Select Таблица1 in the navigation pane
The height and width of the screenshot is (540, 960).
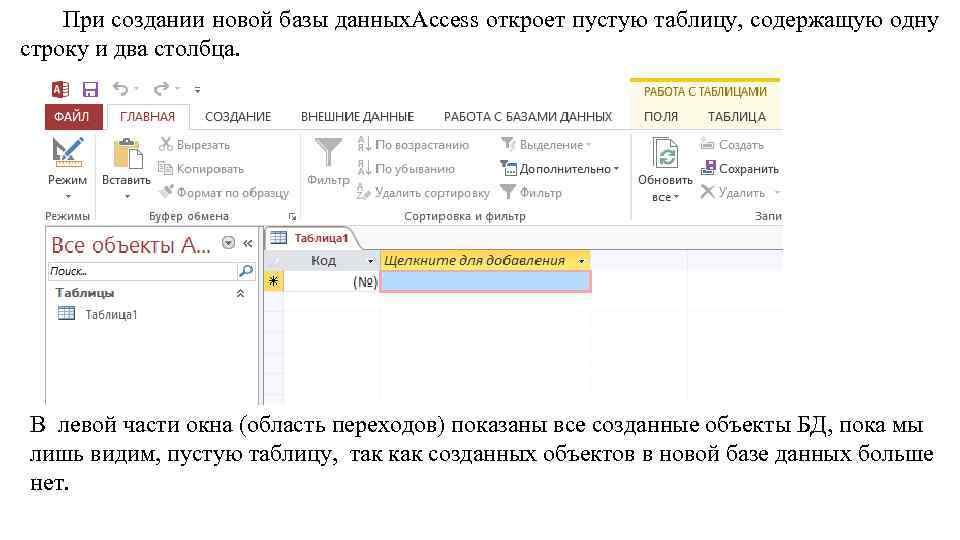pyautogui.click(x=98, y=315)
